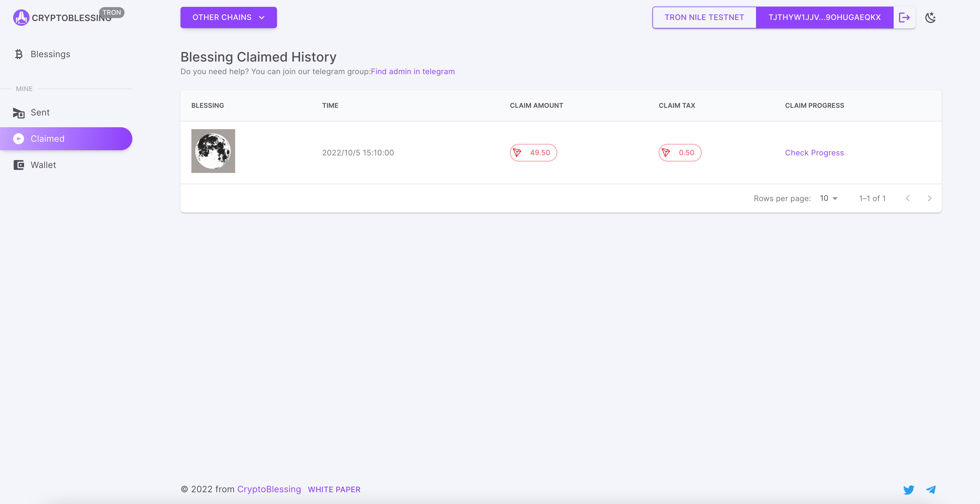
Task: Open the Twitter icon in footer
Action: tap(908, 489)
